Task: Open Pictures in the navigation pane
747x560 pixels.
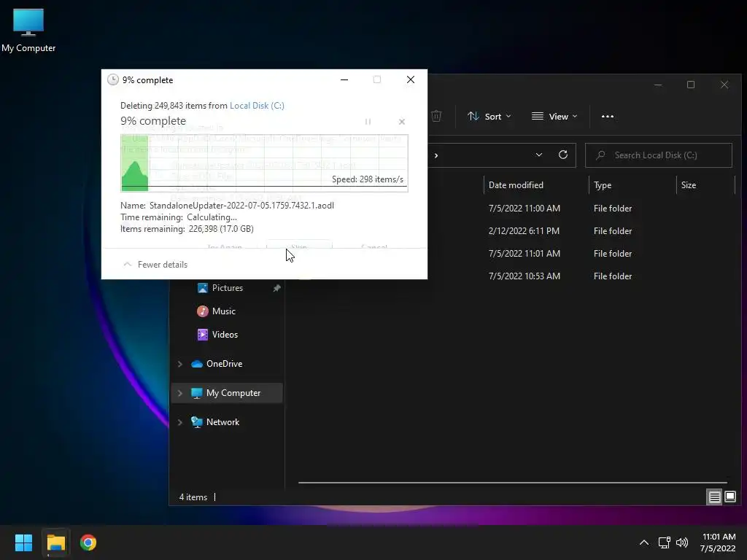Action: click(228, 288)
